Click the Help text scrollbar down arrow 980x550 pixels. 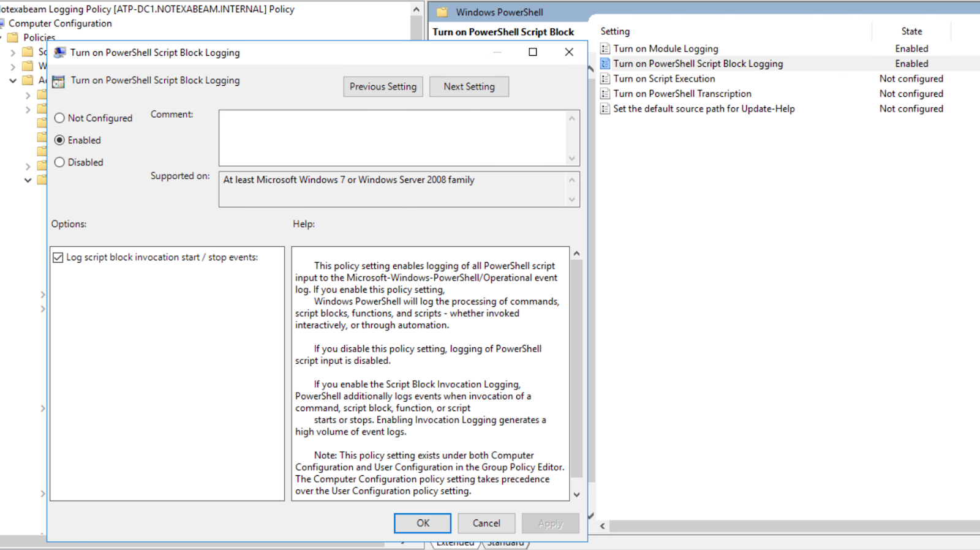[x=576, y=494]
